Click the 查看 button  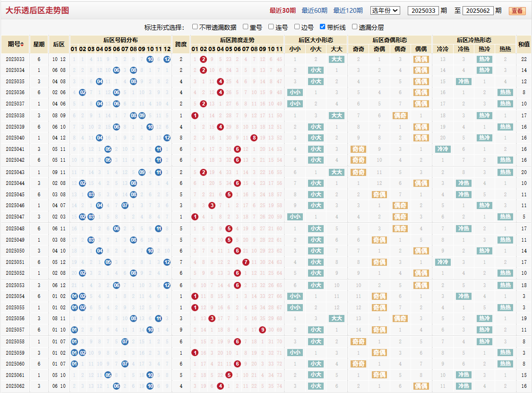point(517,11)
